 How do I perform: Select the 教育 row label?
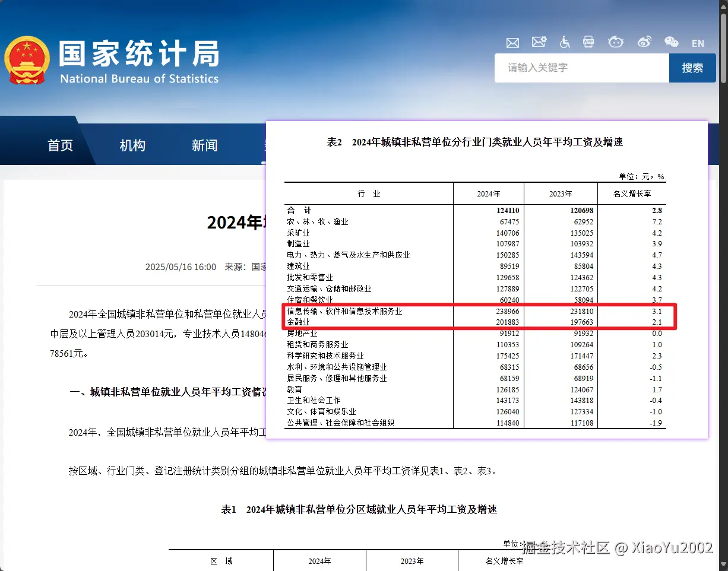point(295,389)
